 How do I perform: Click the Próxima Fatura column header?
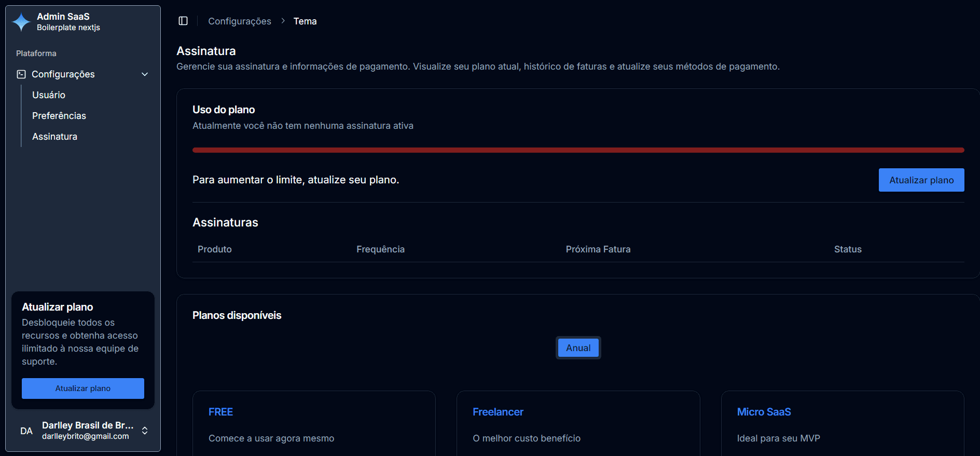(x=598, y=249)
